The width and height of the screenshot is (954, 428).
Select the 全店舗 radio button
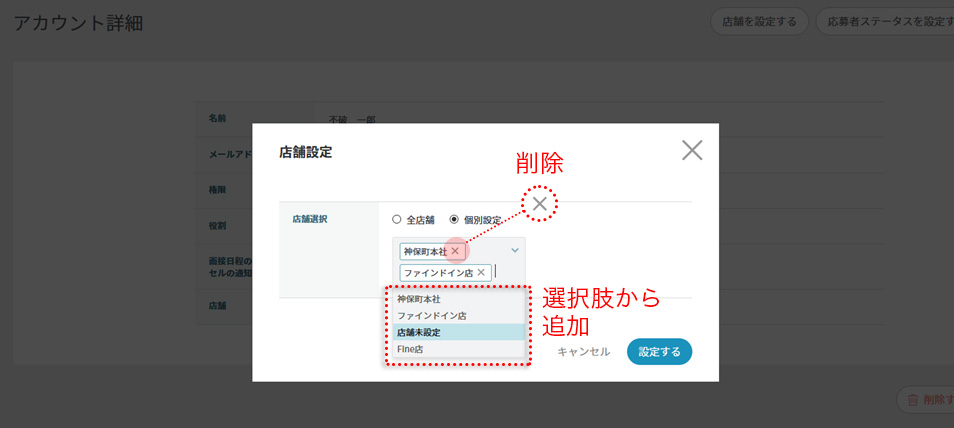(397, 219)
